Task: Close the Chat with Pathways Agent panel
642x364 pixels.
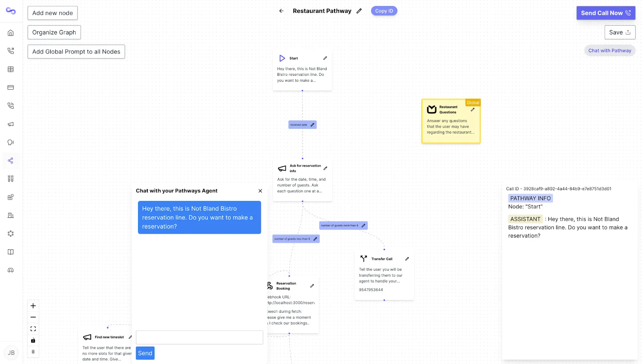Action: click(x=260, y=191)
